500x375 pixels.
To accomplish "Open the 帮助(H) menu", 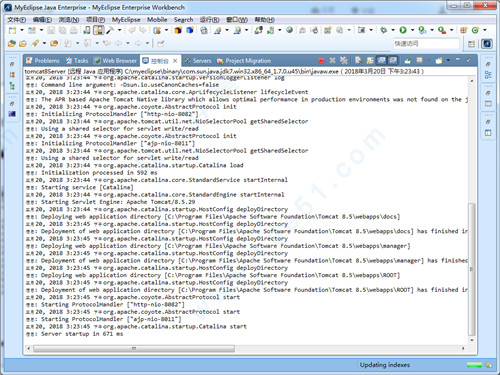I will (x=265, y=20).
